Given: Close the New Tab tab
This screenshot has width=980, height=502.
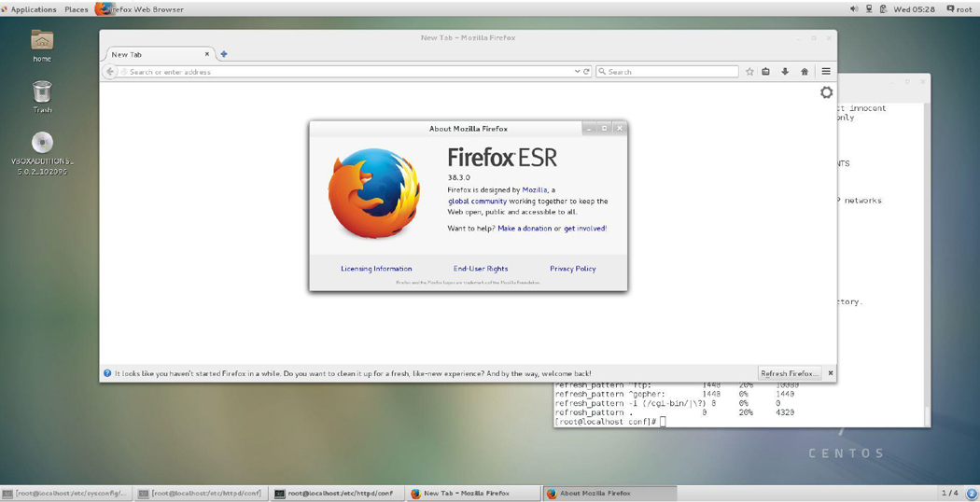Looking at the screenshot, I should pos(207,54).
